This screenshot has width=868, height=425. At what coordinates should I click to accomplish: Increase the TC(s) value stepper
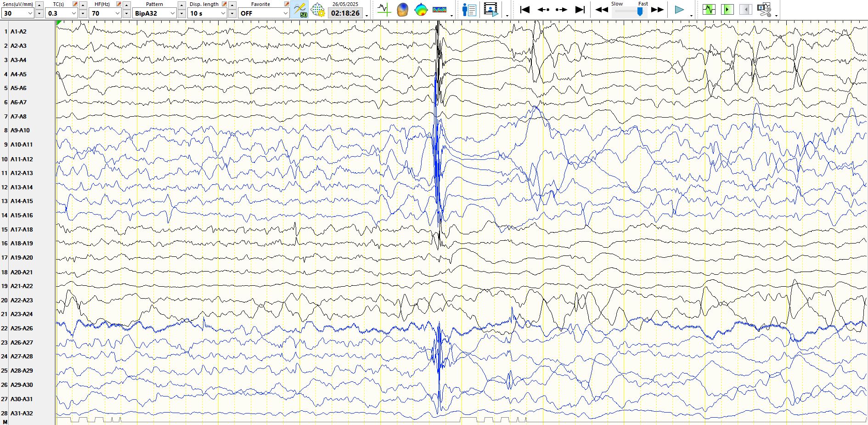83,5
